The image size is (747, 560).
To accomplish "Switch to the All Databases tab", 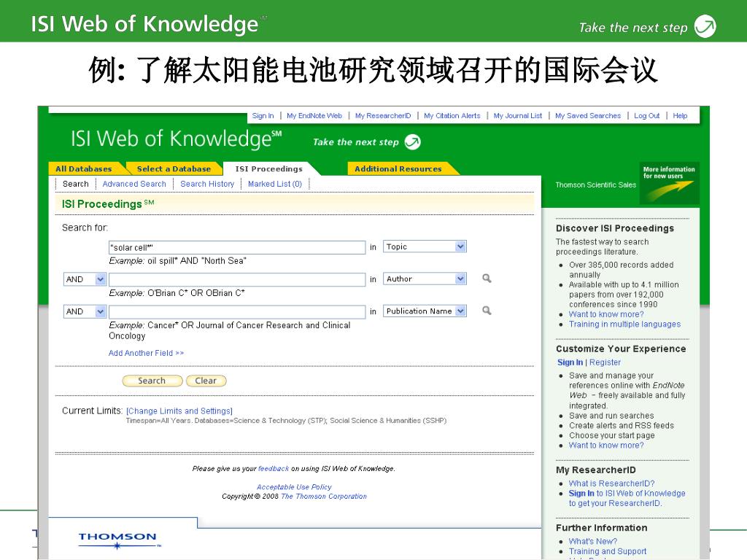I will point(84,168).
